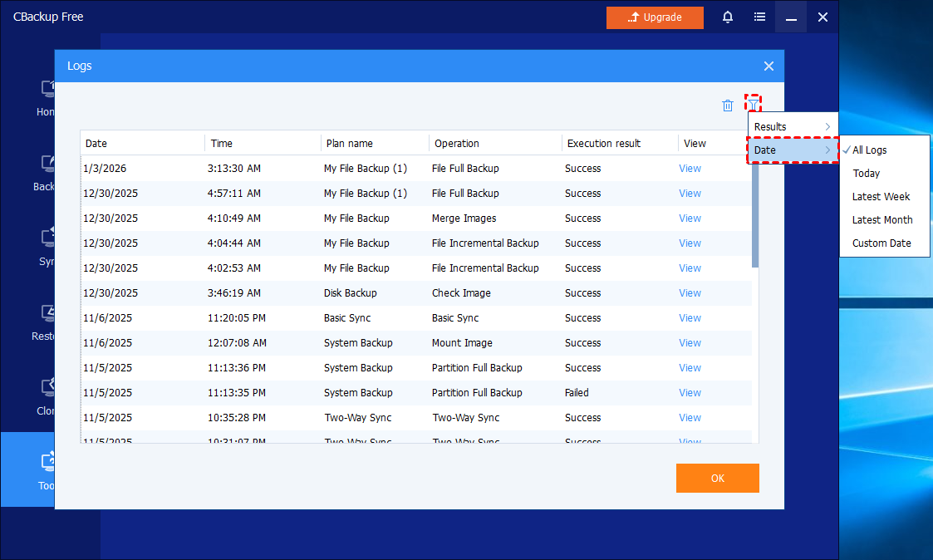The width and height of the screenshot is (933, 560).
Task: Select the Home sidebar icon
Action: [47, 89]
